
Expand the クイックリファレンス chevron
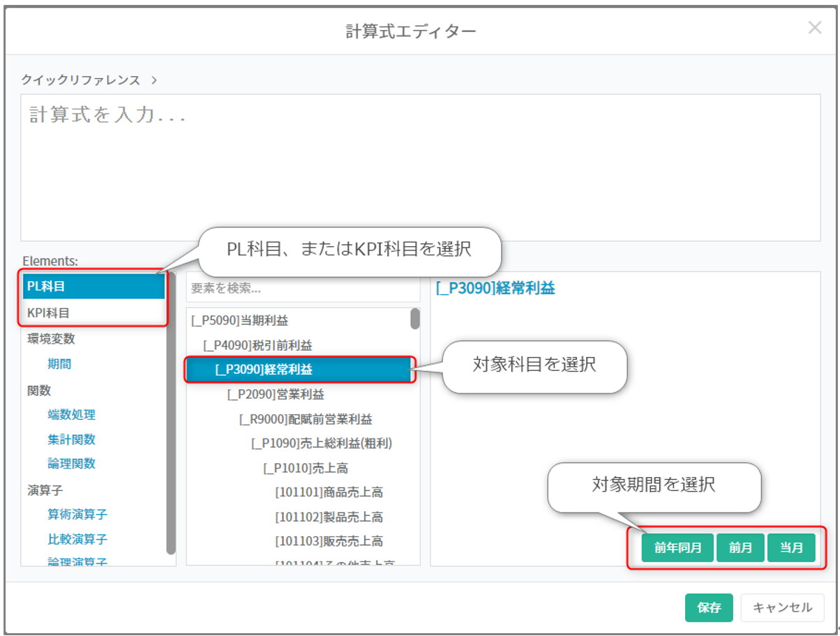(x=153, y=80)
